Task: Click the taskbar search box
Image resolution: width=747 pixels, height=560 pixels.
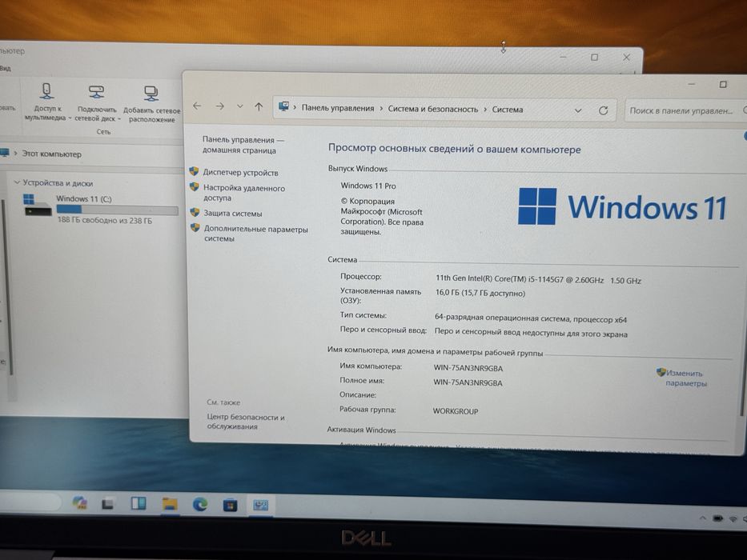Action: click(30, 502)
